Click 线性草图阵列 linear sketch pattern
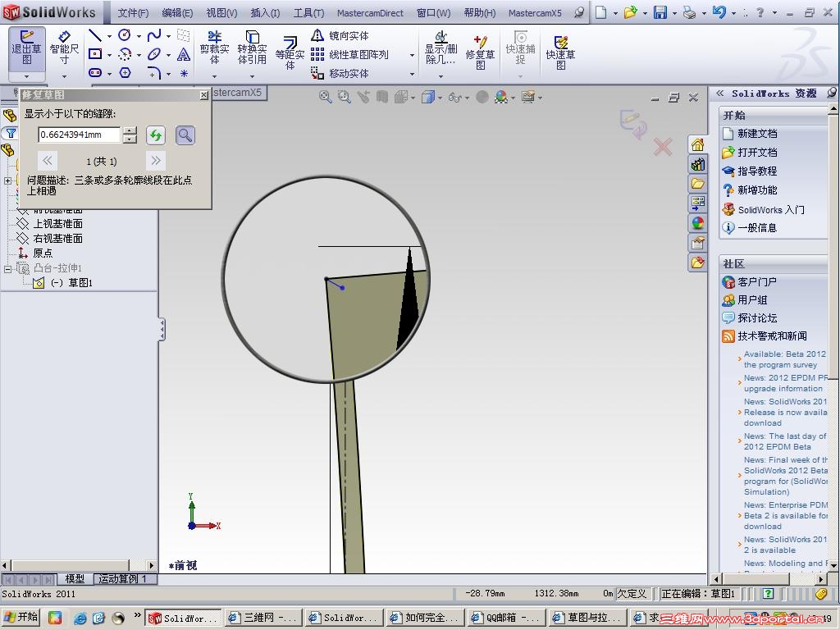The height and width of the screenshot is (630, 840). (349, 55)
